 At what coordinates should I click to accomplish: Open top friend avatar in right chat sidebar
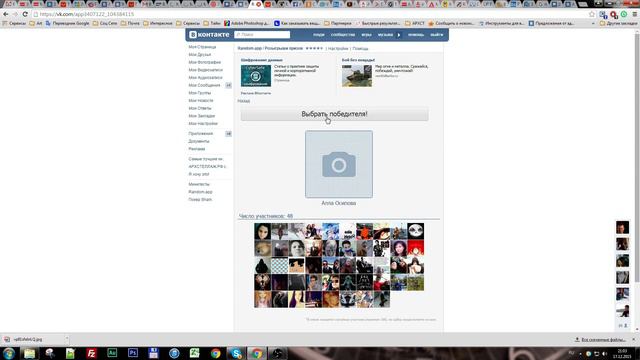pyautogui.click(x=622, y=227)
